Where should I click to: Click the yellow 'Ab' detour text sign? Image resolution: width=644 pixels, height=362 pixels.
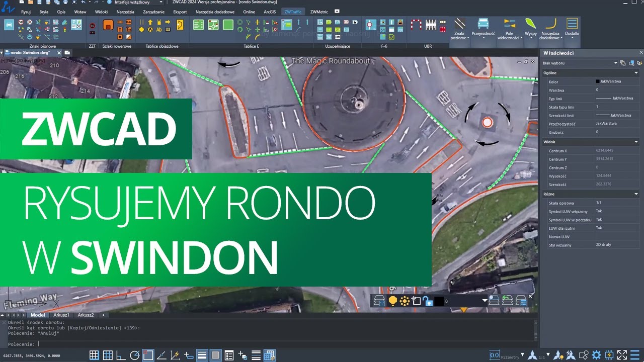(x=159, y=30)
